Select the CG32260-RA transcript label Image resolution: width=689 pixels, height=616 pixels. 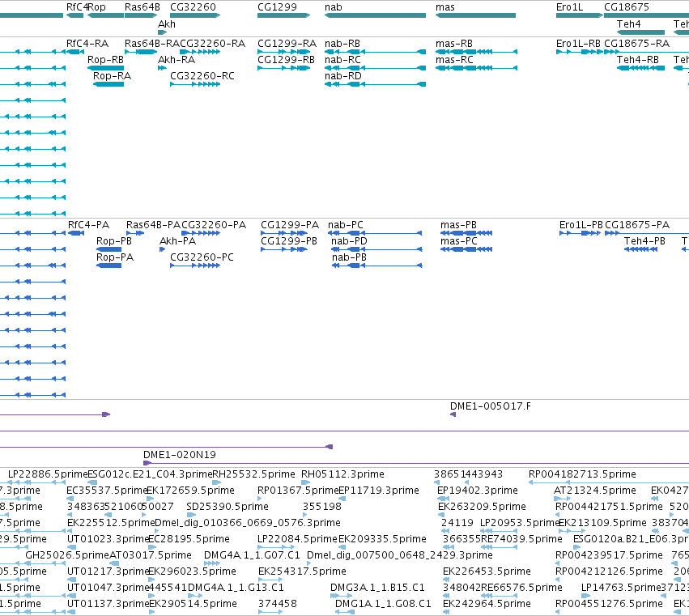[213, 44]
